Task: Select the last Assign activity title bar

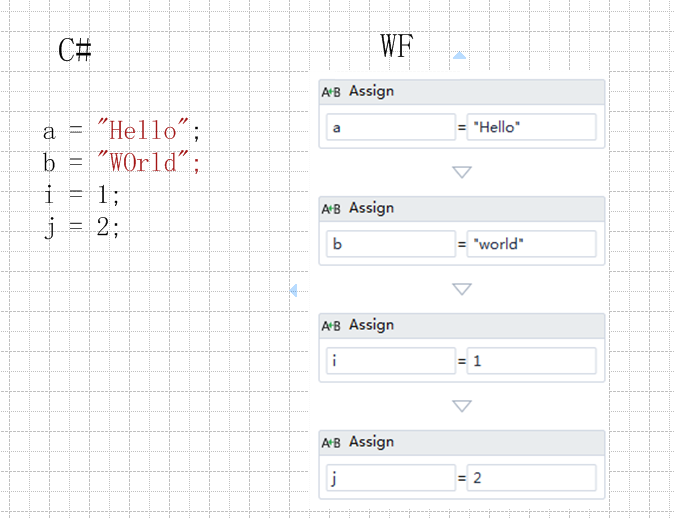Action: (462, 443)
